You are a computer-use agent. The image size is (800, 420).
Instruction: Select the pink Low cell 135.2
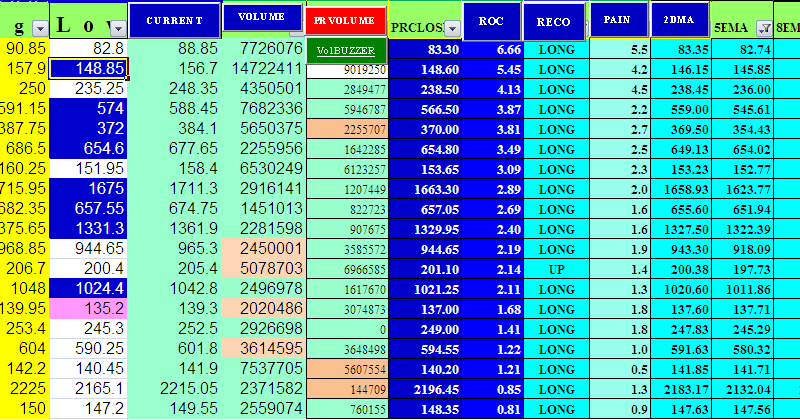coord(88,308)
